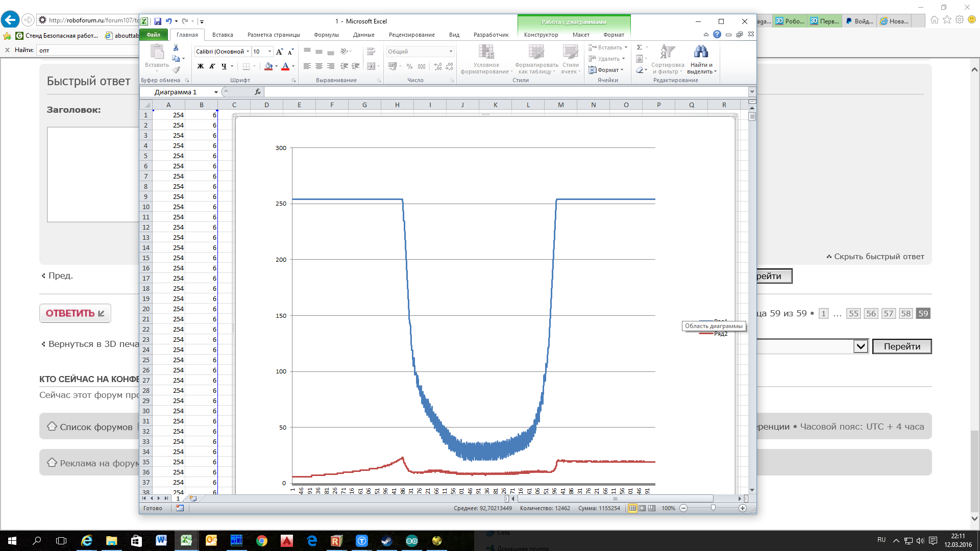Expand the font size dropdown
This screenshot has width=980, height=551.
[x=270, y=52]
